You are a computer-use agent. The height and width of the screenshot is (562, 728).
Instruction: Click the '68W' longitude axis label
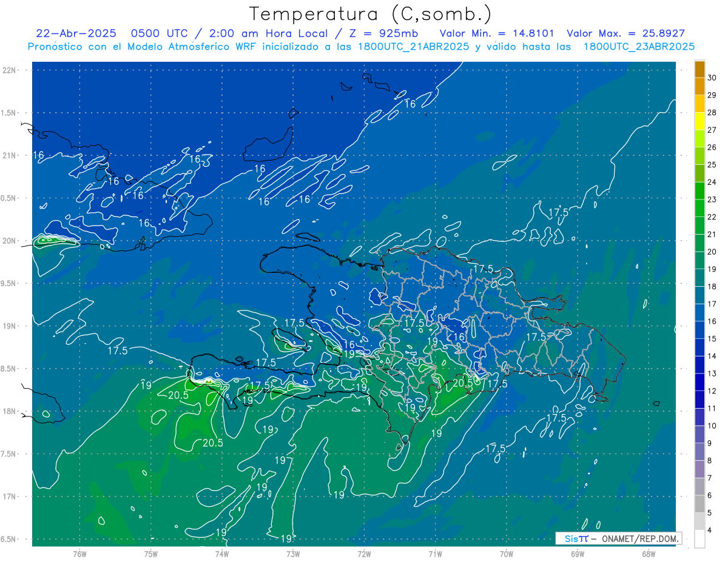pos(649,554)
